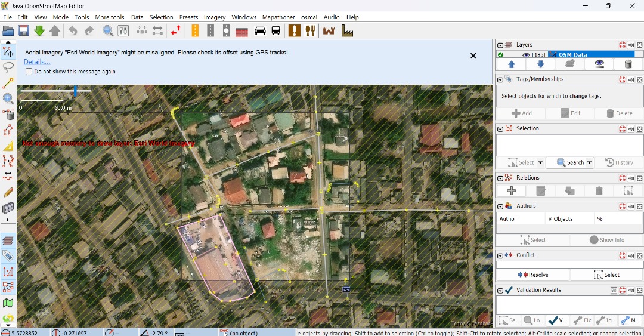
Task: Collapse the Tags/Memberships panel
Action: click(x=500, y=79)
